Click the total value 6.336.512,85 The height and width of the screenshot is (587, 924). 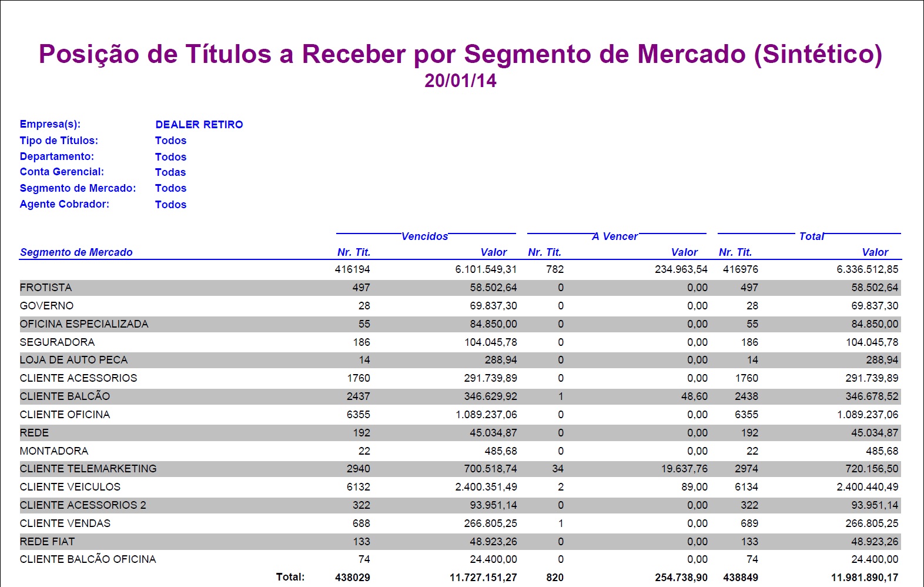(x=868, y=269)
